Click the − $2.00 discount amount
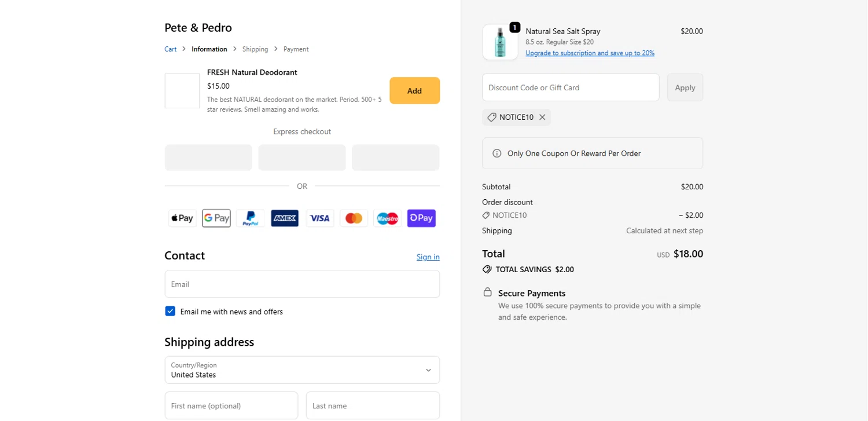The image size is (868, 421). pos(691,215)
